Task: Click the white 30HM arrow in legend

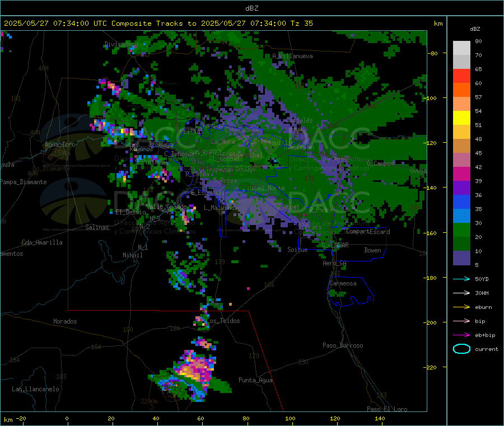Action: [x=461, y=293]
